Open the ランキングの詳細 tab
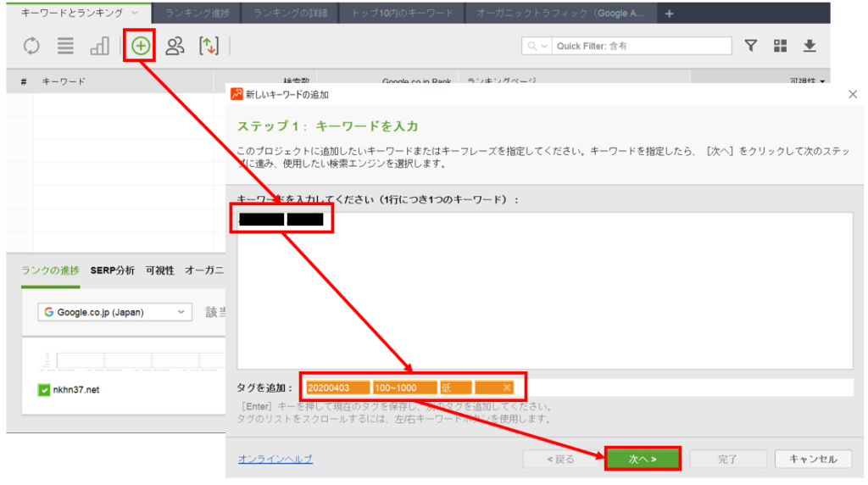 point(290,13)
